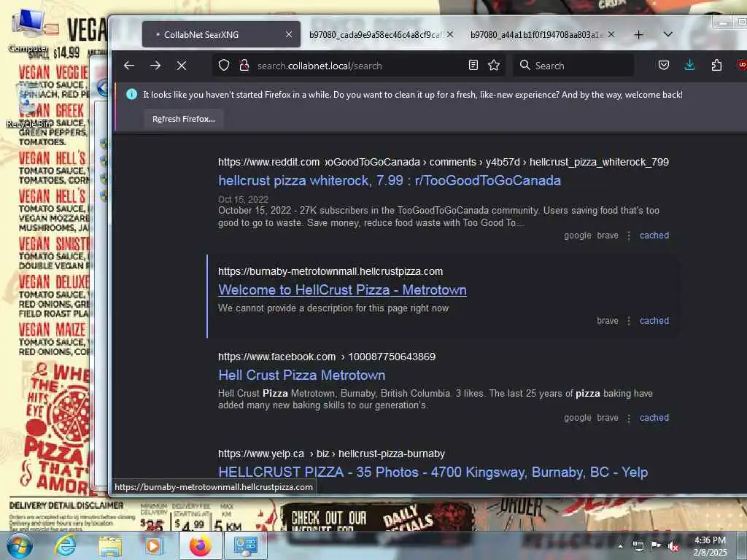Click the info icon in notification bar
This screenshot has width=747, height=560.
click(x=131, y=94)
